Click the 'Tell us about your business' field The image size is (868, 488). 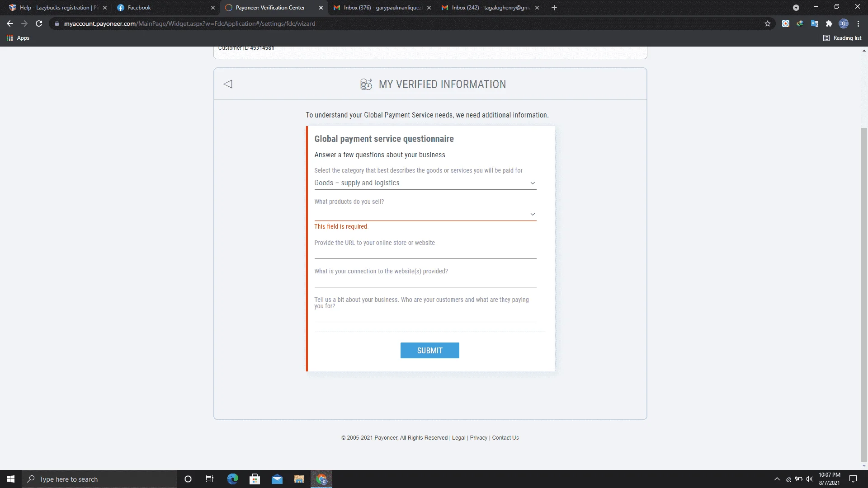click(x=425, y=316)
